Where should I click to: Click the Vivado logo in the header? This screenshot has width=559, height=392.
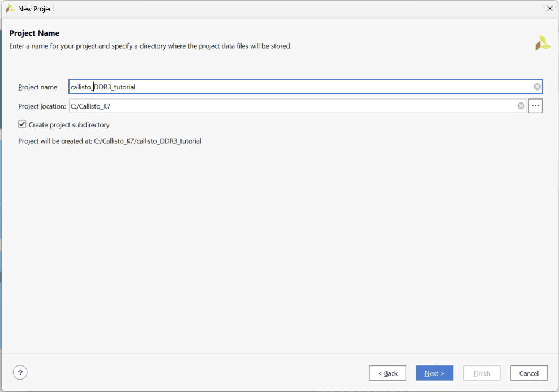(543, 43)
